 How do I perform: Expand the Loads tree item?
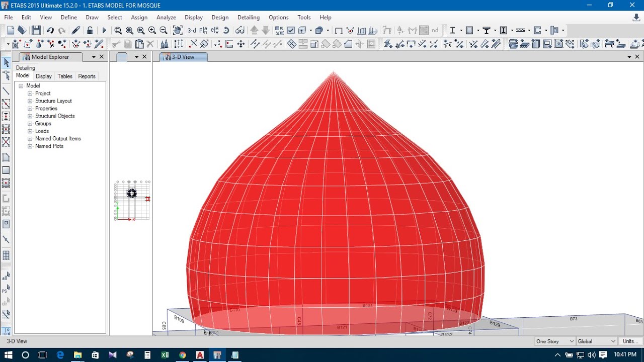(x=30, y=131)
